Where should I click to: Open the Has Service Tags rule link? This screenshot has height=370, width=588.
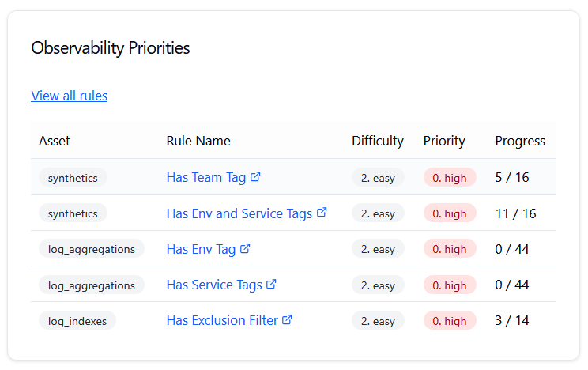tap(214, 285)
